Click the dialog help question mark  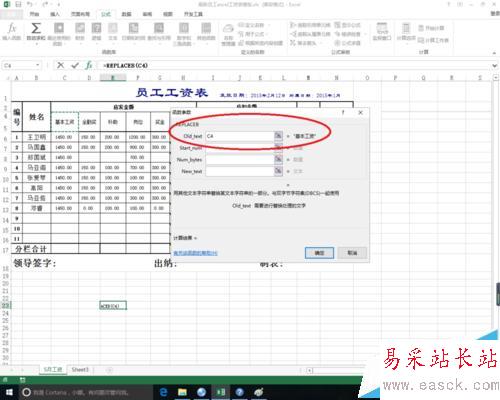[x=343, y=112]
